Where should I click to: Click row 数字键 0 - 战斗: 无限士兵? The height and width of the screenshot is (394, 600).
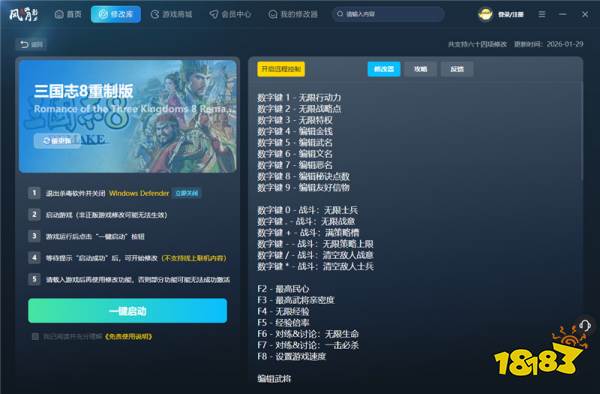pos(308,210)
